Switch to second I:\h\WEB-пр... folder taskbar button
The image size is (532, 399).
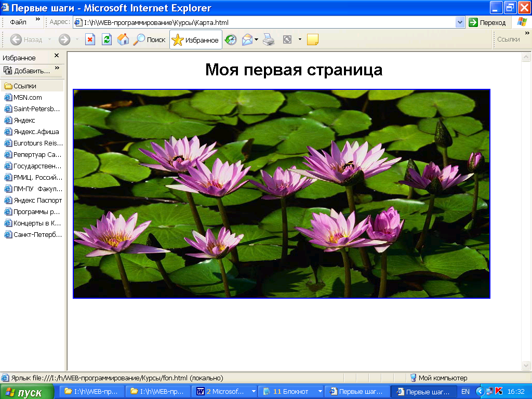point(157,392)
